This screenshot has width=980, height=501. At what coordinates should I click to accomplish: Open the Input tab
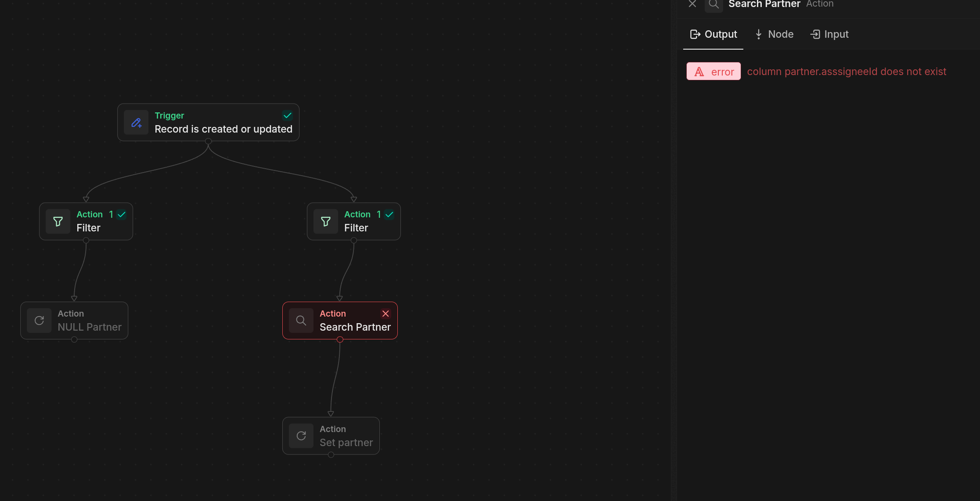(x=829, y=34)
